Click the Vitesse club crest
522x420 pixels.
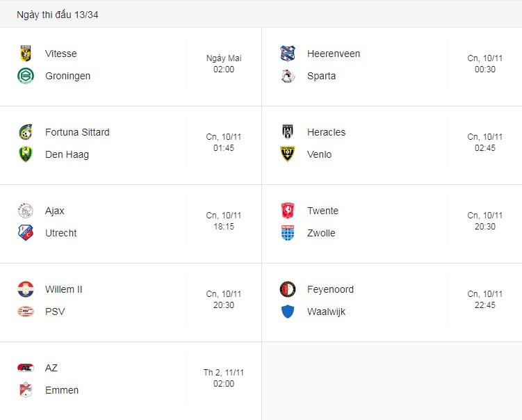[26, 54]
